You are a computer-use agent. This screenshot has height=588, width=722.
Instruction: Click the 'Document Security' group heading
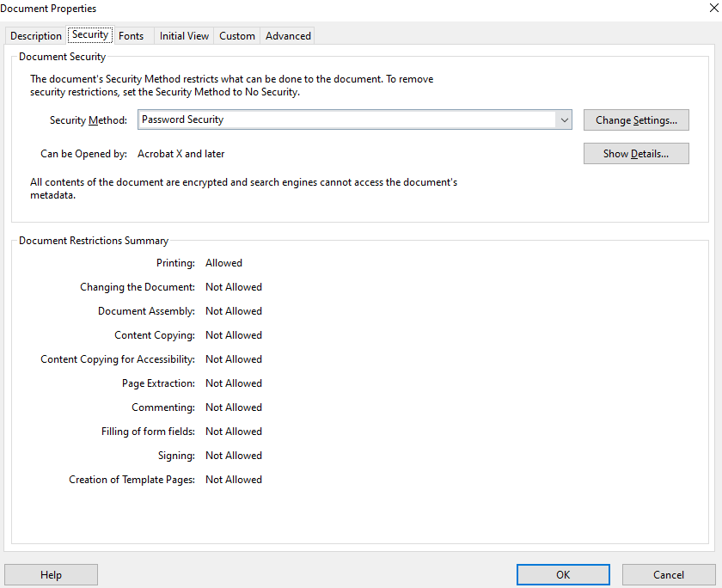pyautogui.click(x=62, y=57)
